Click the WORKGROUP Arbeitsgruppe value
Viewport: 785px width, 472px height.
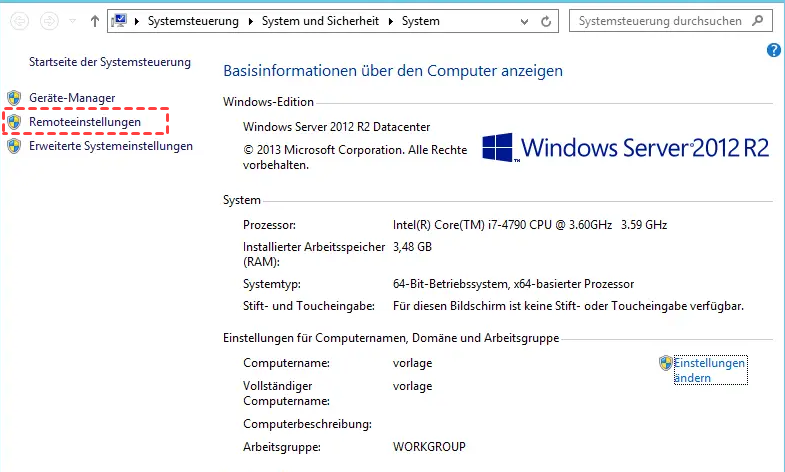pos(429,446)
